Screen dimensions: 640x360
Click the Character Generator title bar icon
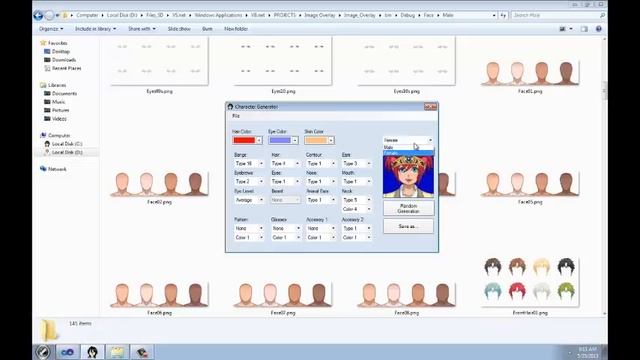click(x=230, y=107)
